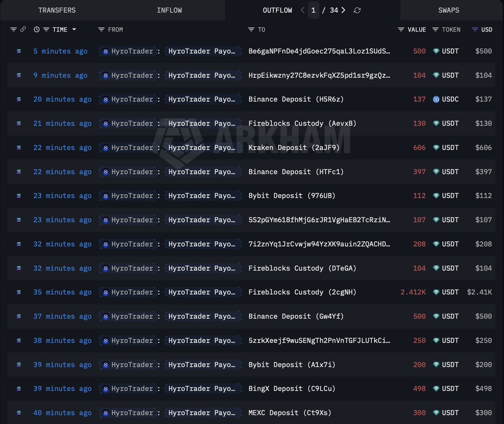504x424 pixels.
Task: Click the clock icon in TIME header
Action: [x=37, y=29]
